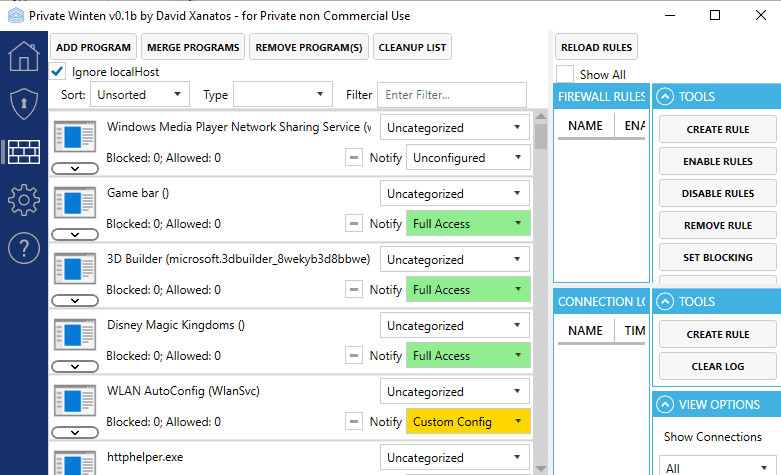Click the SET BLOCKING button
Image resolution: width=781 pixels, height=475 pixels.
pos(718,257)
